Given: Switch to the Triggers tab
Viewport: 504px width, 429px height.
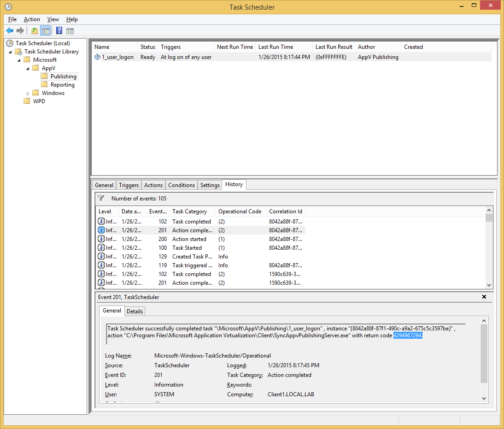Looking at the screenshot, I should click(129, 185).
